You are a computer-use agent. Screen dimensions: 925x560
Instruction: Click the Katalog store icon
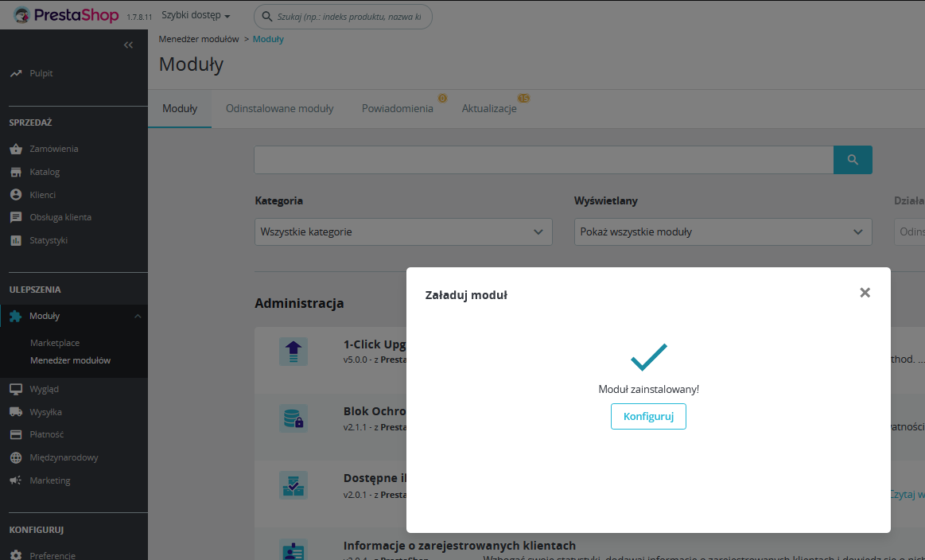pyautogui.click(x=16, y=173)
